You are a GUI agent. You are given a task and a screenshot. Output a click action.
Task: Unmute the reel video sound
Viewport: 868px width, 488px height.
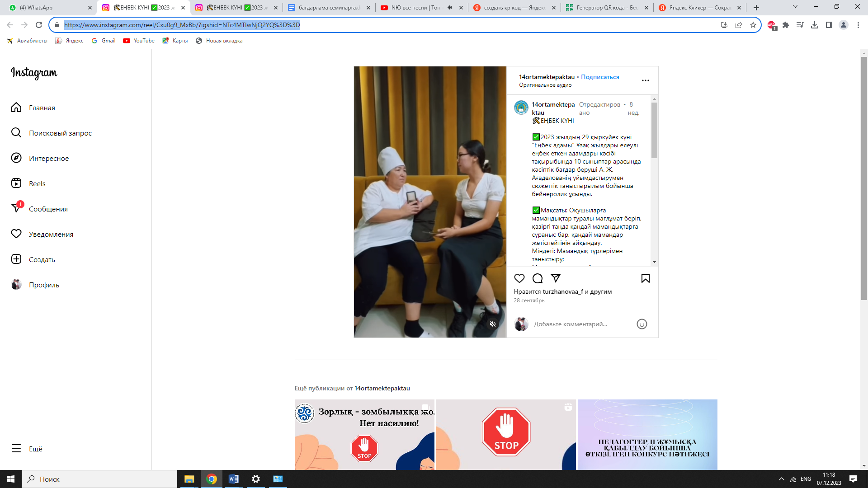(x=493, y=324)
